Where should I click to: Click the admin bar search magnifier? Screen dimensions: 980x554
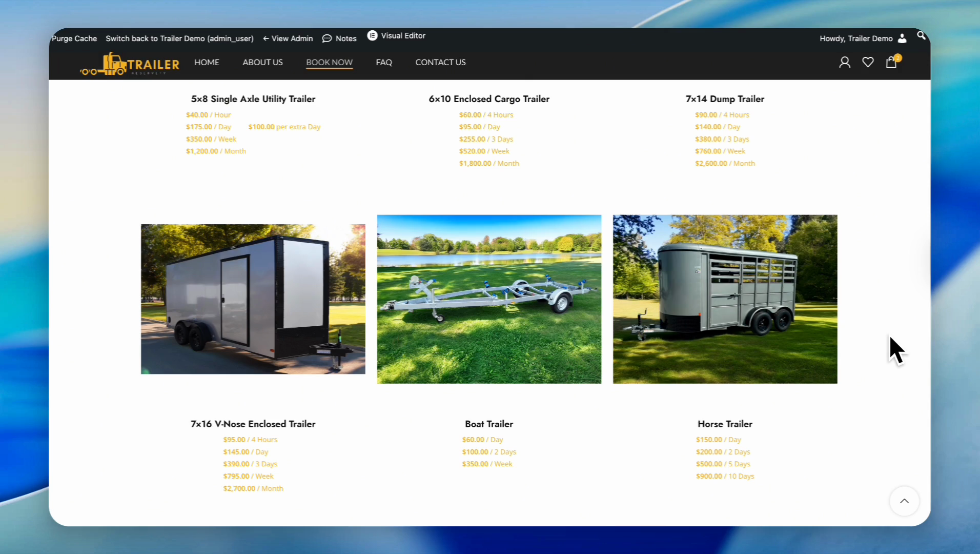pos(921,35)
